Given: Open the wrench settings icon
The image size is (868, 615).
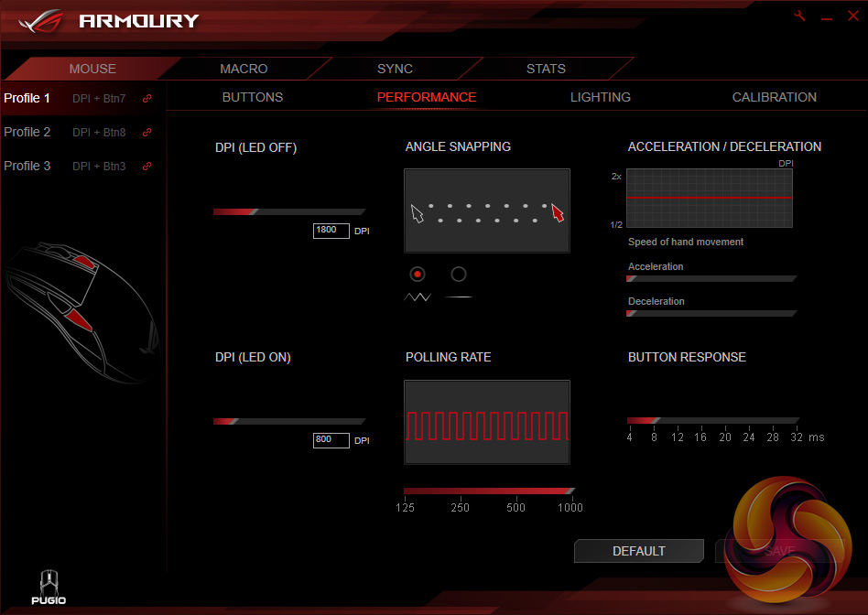Looking at the screenshot, I should [x=799, y=16].
